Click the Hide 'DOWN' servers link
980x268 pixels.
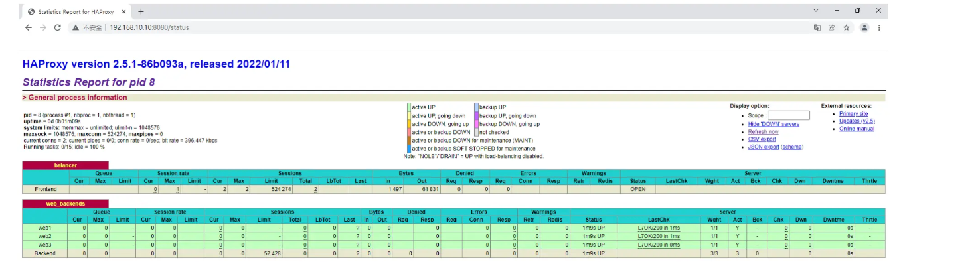click(774, 124)
